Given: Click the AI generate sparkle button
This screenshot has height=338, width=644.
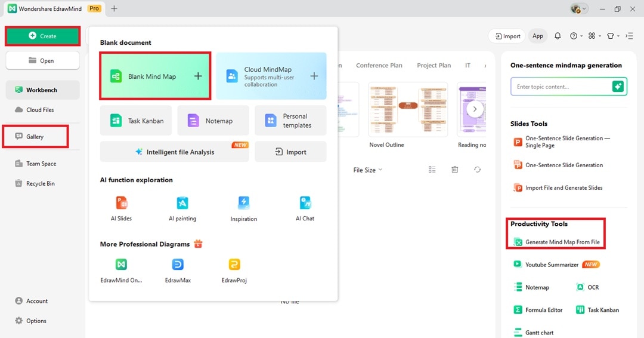Looking at the screenshot, I should 618,87.
